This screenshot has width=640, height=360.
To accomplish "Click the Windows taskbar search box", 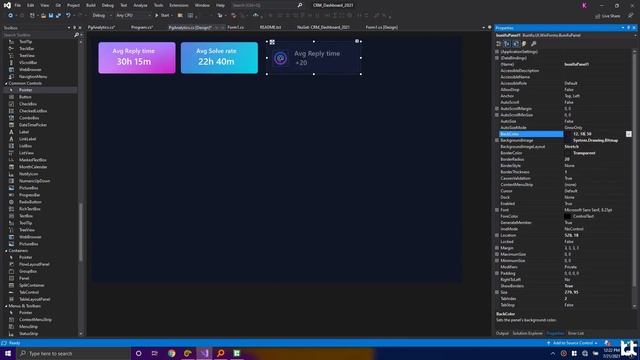I will click(x=73, y=353).
